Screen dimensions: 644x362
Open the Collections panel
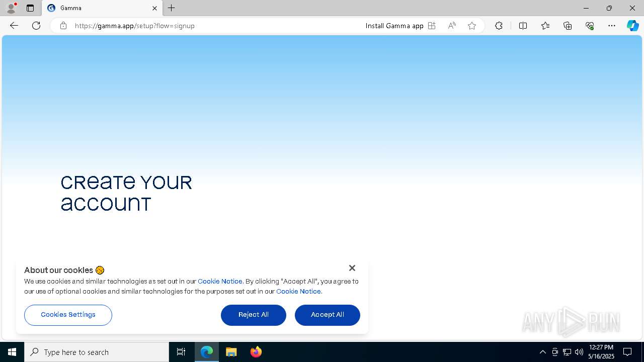coord(568,26)
